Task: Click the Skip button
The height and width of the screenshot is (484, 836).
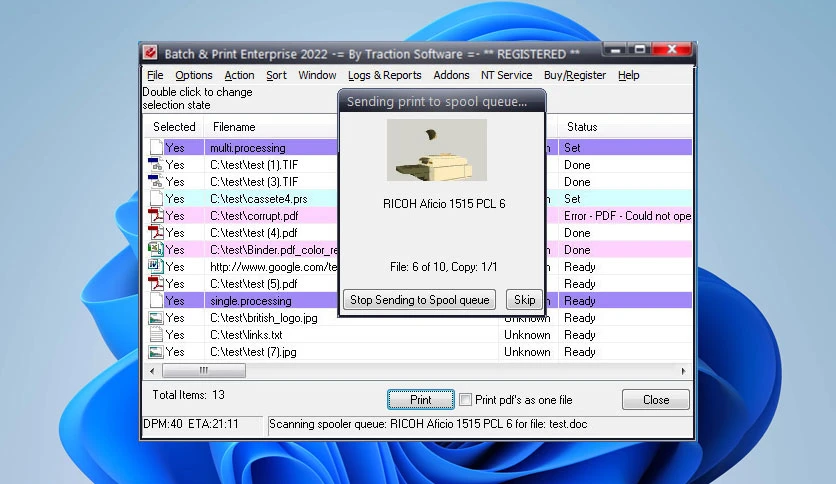Action: (524, 300)
